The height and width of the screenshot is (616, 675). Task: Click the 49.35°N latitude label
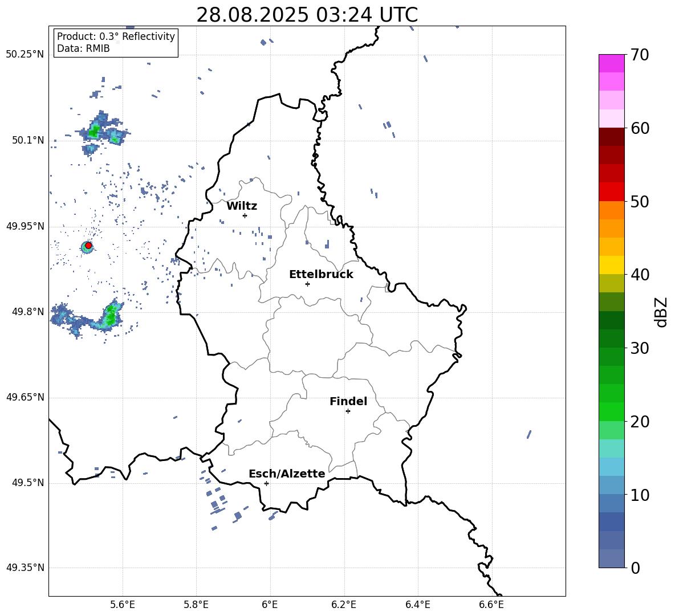(x=25, y=568)
